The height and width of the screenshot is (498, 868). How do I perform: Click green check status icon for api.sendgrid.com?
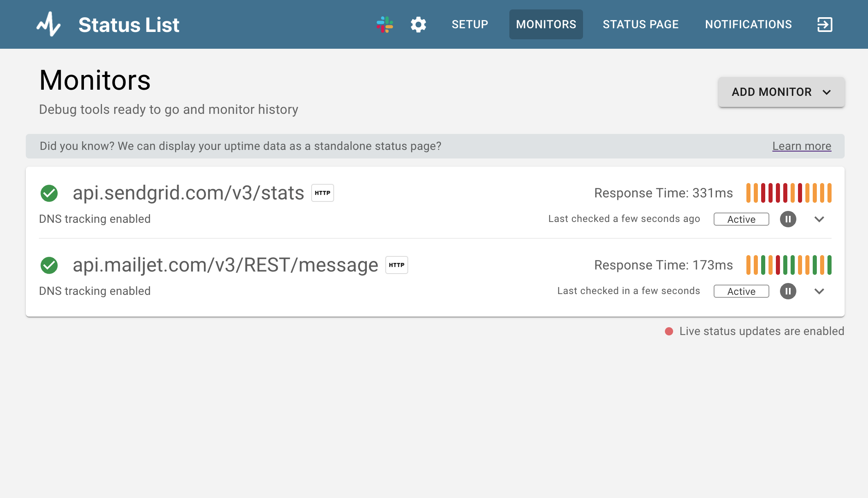pyautogui.click(x=49, y=193)
